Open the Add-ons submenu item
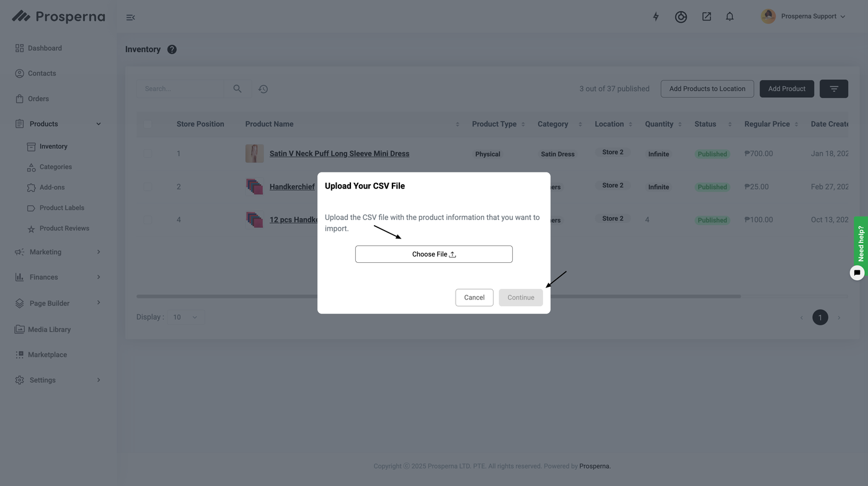 52,187
